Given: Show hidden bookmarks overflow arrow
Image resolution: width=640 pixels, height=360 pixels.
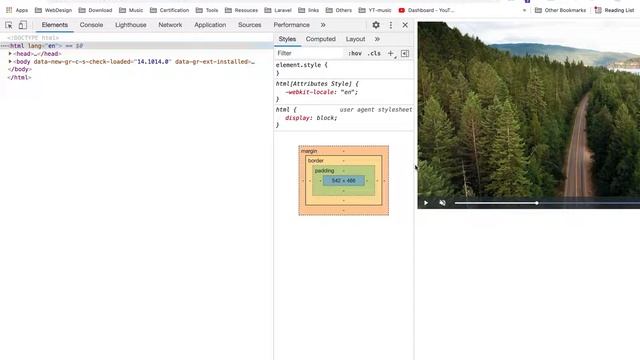Looking at the screenshot, I should [x=524, y=10].
